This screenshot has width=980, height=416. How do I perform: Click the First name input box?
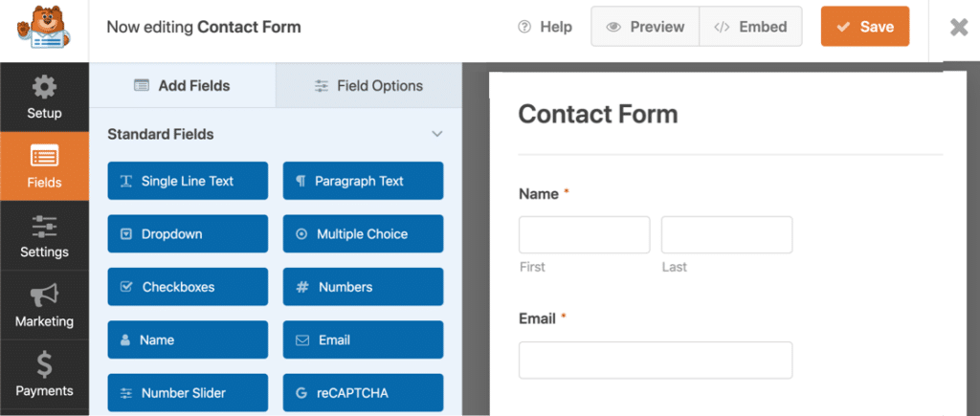pyautogui.click(x=584, y=234)
